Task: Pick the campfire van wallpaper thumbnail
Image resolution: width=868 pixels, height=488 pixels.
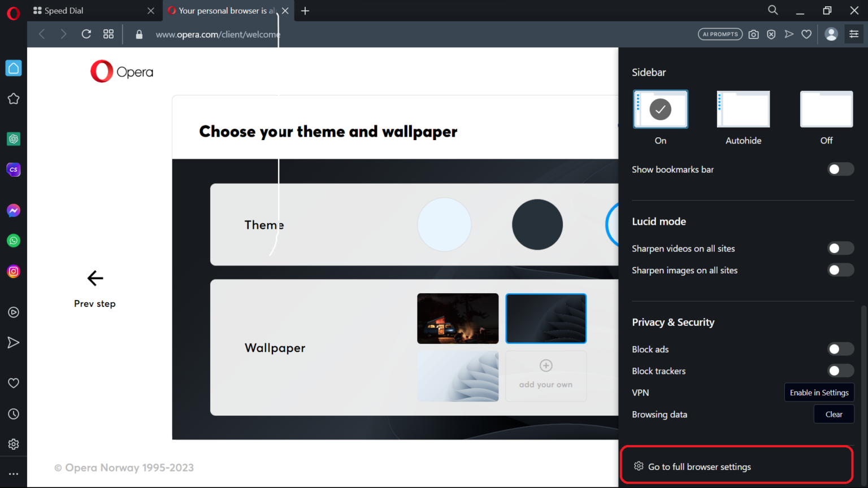Action: click(458, 319)
